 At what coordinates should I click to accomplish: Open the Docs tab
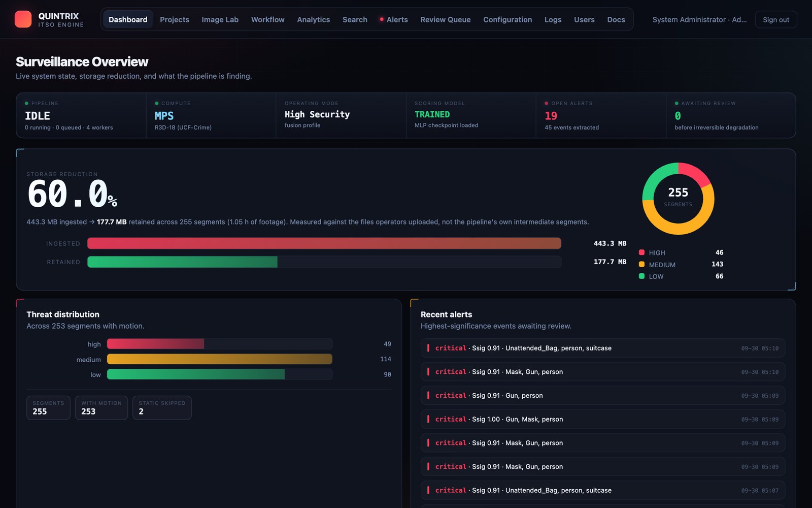coord(616,19)
